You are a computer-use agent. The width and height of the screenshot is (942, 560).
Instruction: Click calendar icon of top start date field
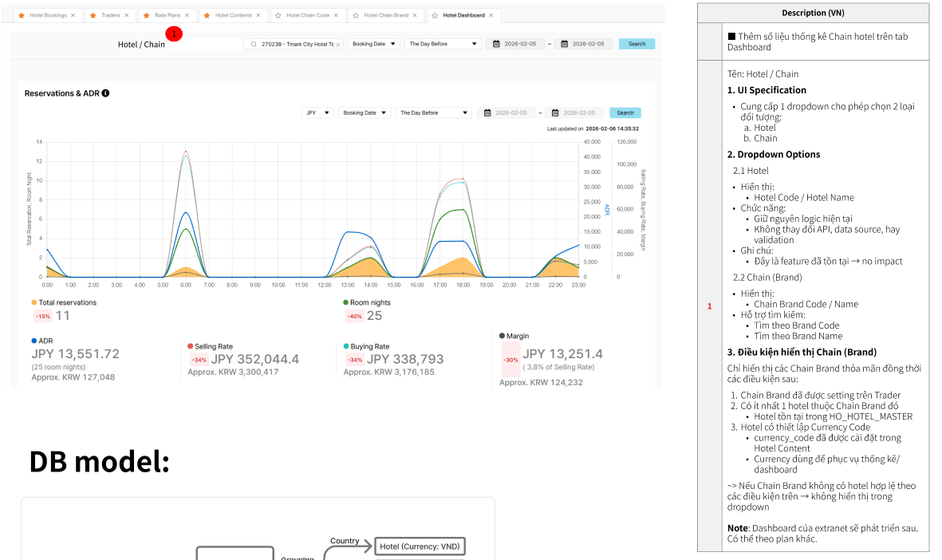[x=497, y=44]
